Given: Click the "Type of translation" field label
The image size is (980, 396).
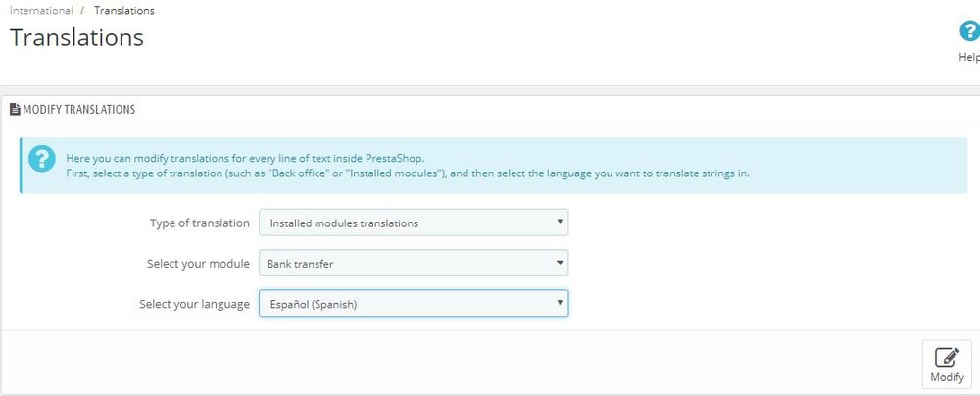Looking at the screenshot, I should pos(199,223).
